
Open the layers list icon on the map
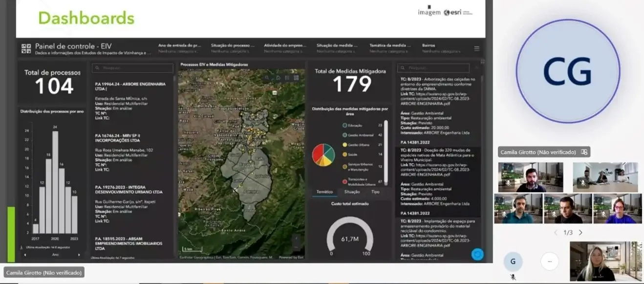pyautogui.click(x=287, y=78)
